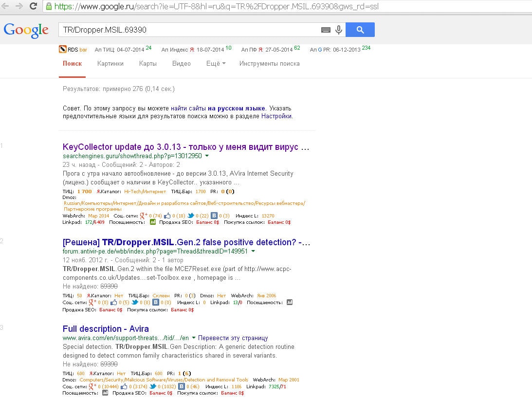
Task: Click Ап Индекс Я 18-07-2014 in RDS bar
Action: point(196,50)
